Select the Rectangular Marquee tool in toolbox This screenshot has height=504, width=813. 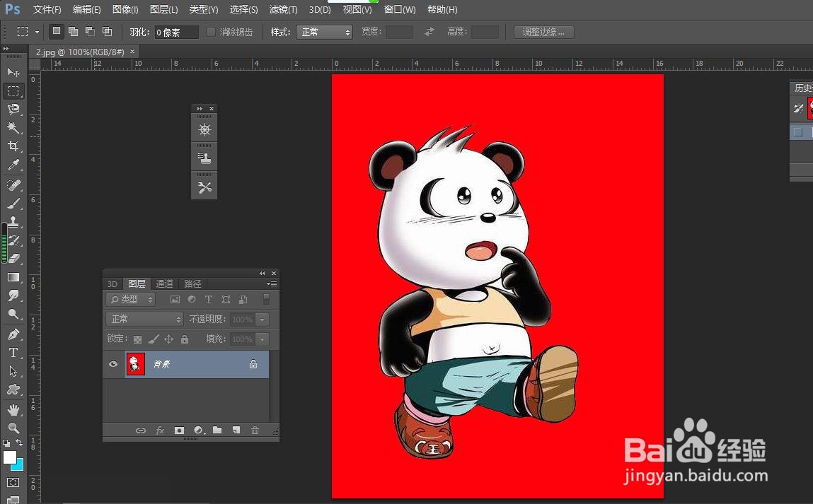pyautogui.click(x=13, y=90)
